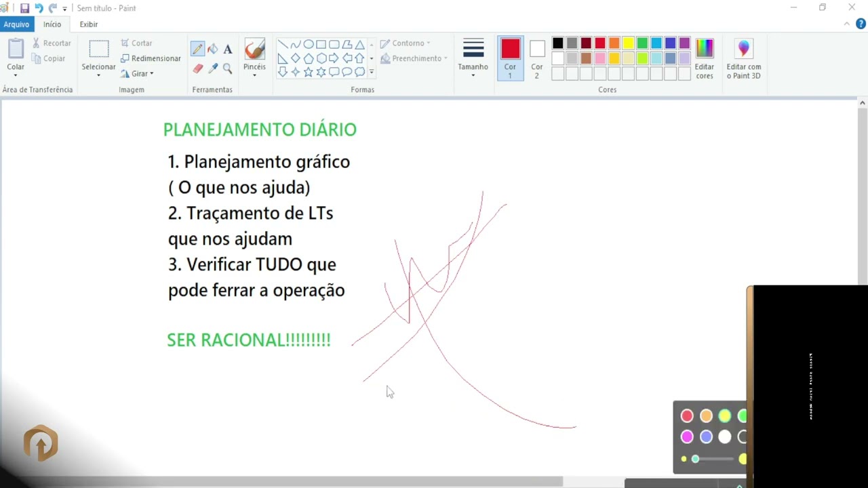The width and height of the screenshot is (868, 488).
Task: Click the overlay pen thickness slider handle
Action: tap(695, 459)
